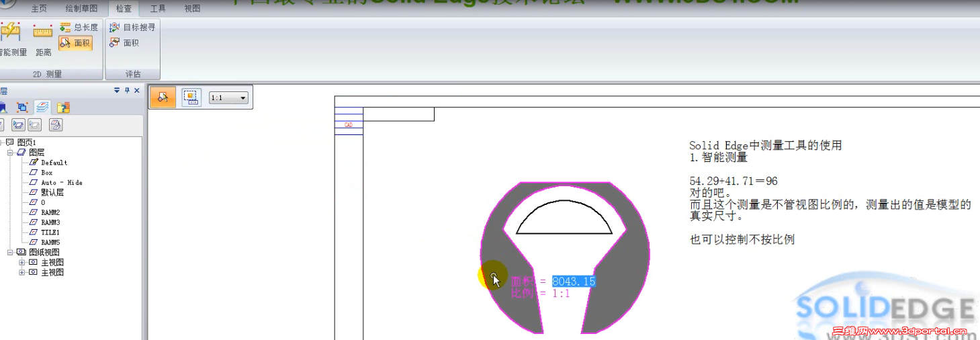Switch to the 检查 ribbon tab
This screenshot has width=980, height=340.
tap(124, 9)
